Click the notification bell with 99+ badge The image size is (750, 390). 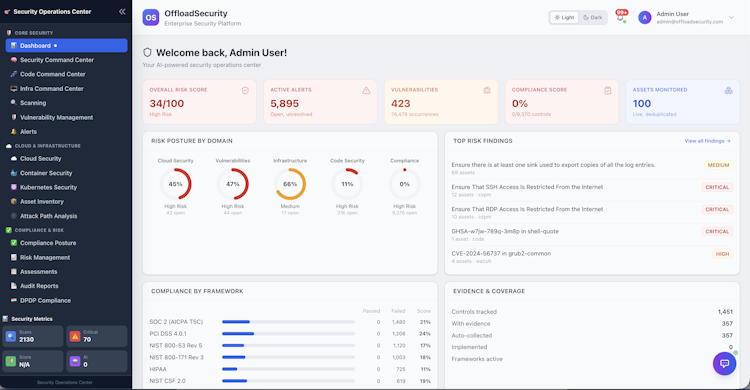pyautogui.click(x=621, y=17)
